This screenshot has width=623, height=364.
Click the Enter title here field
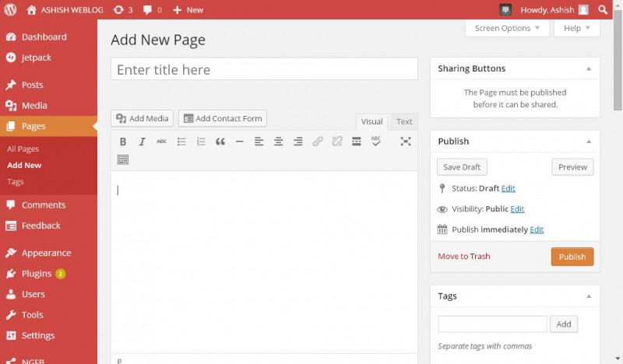pyautogui.click(x=264, y=69)
